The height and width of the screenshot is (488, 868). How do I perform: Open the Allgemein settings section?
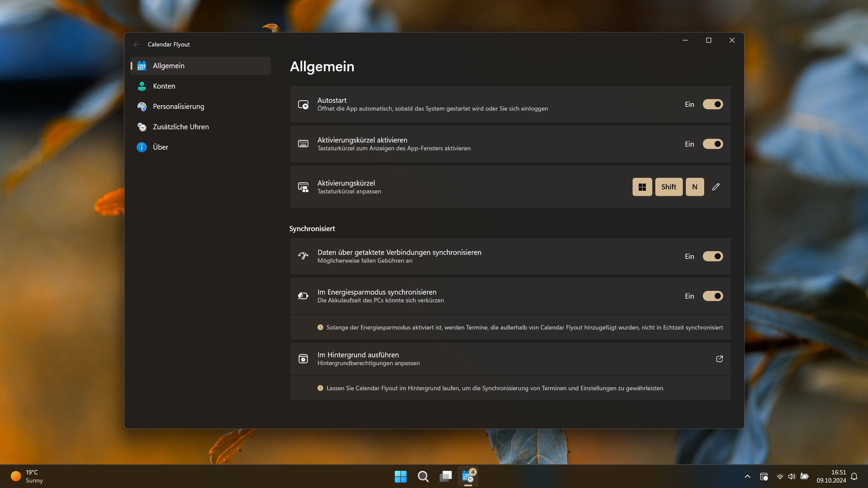pos(201,66)
